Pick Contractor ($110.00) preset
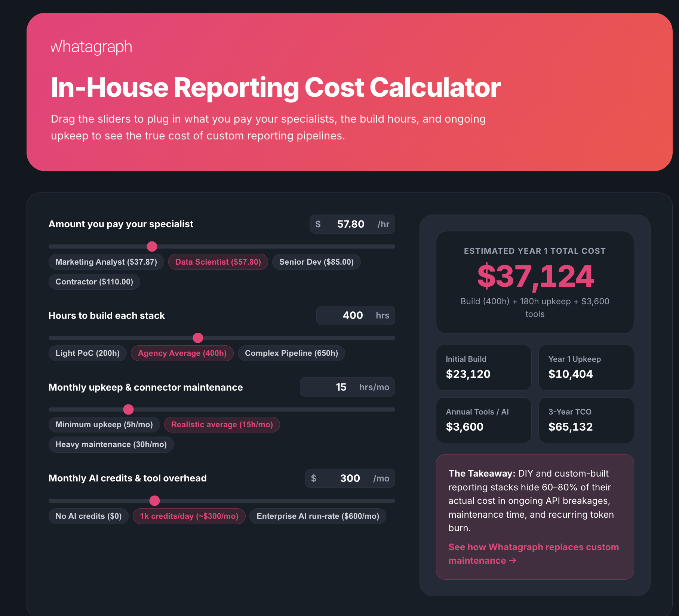 click(x=94, y=282)
